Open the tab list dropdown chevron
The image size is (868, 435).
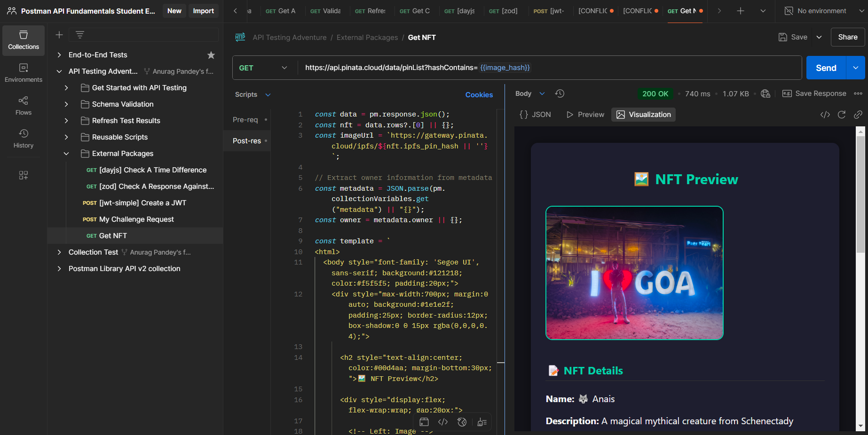tap(763, 11)
